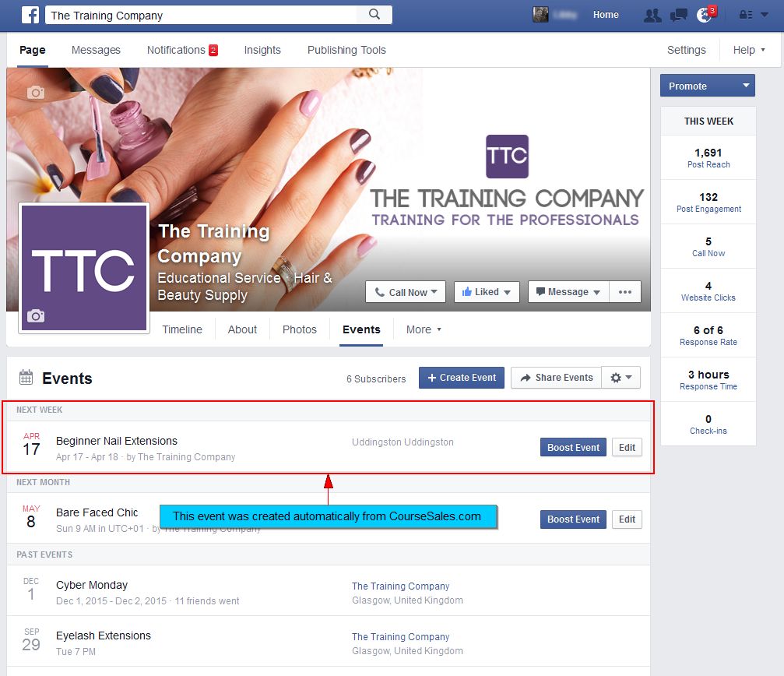Open the Help dropdown menu
Image resolution: width=784 pixels, height=676 pixels.
click(749, 50)
